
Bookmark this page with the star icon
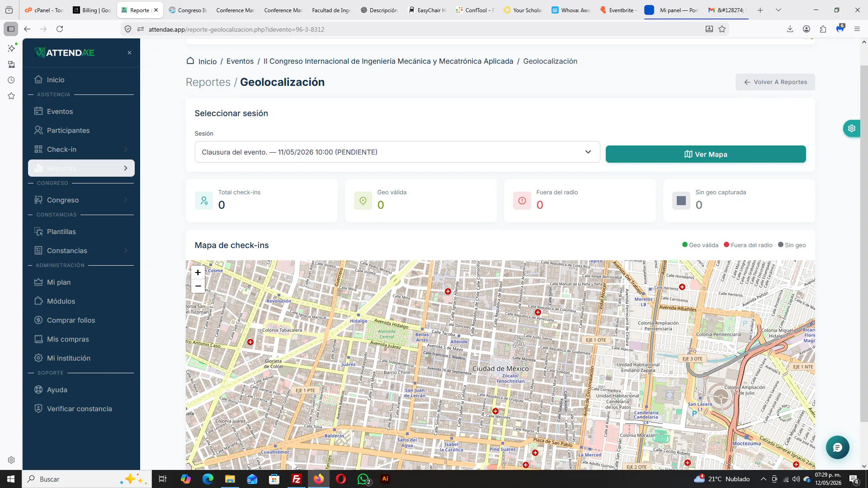click(x=722, y=29)
